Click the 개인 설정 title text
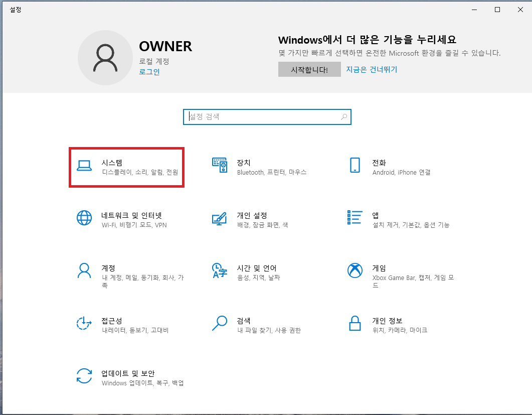This screenshot has width=532, height=415. pyautogui.click(x=252, y=215)
